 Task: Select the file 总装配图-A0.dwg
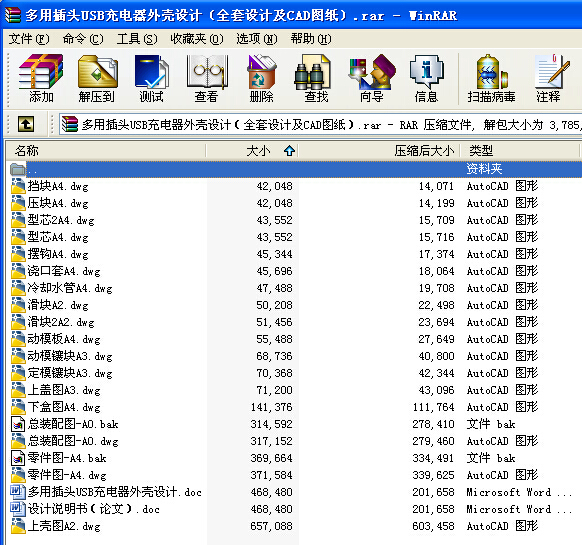tap(73, 441)
